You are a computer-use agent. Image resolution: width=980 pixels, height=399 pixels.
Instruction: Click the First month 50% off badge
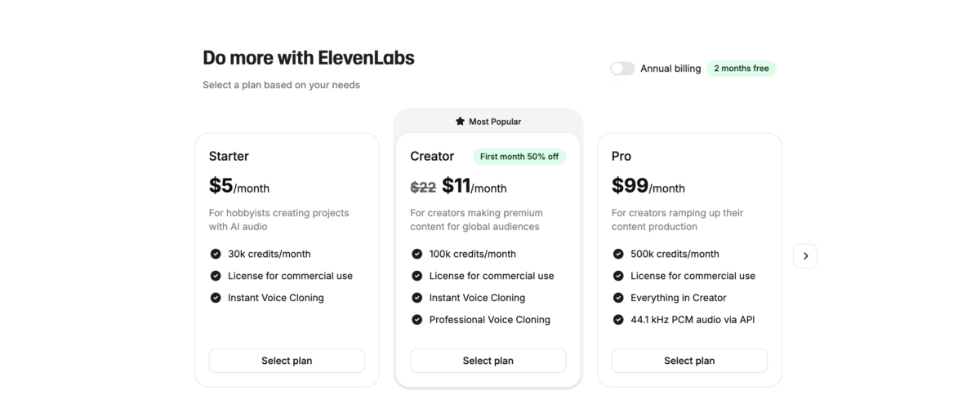tap(519, 157)
